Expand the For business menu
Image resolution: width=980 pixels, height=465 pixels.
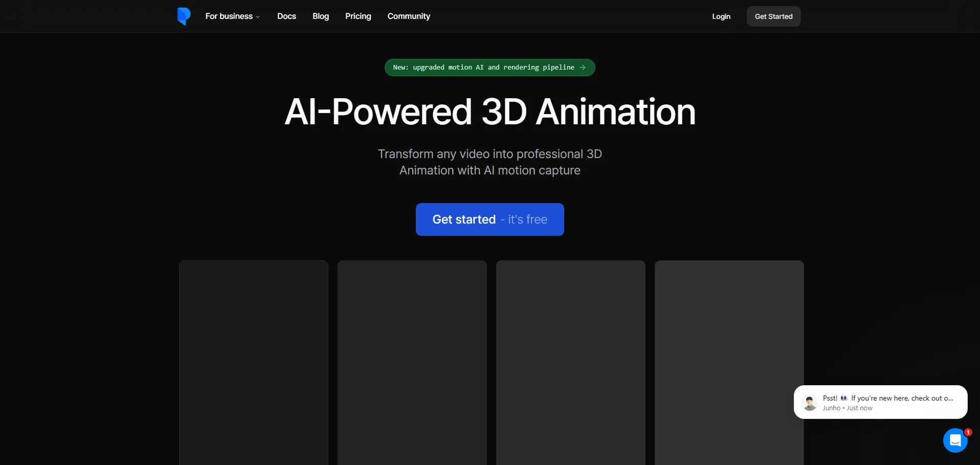coord(229,16)
